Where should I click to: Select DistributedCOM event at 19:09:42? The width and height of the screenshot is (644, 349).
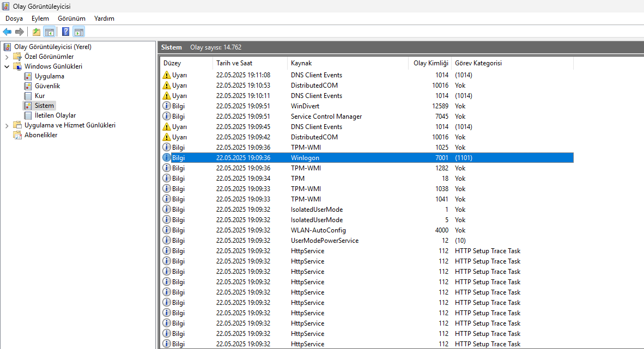pos(367,137)
